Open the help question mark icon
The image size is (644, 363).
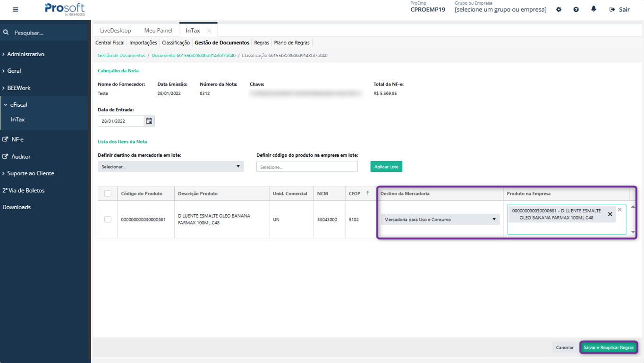(576, 9)
